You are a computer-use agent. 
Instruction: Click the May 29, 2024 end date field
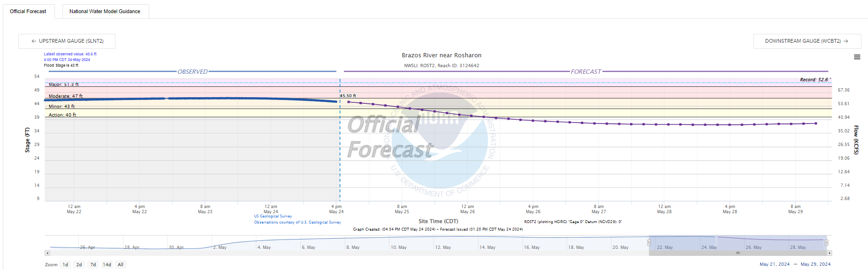pyautogui.click(x=815, y=264)
